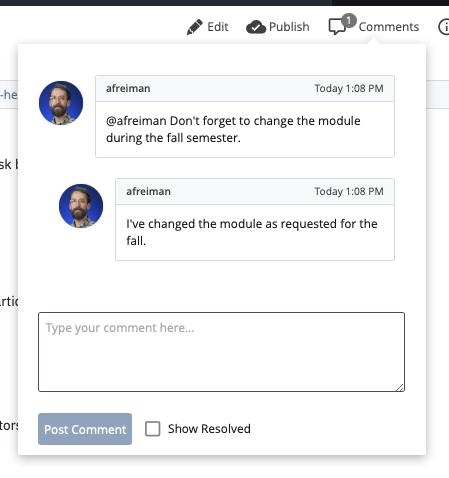This screenshot has width=449, height=478.
Task: Focus the 'Type your comment here...' box
Action: pos(221,352)
